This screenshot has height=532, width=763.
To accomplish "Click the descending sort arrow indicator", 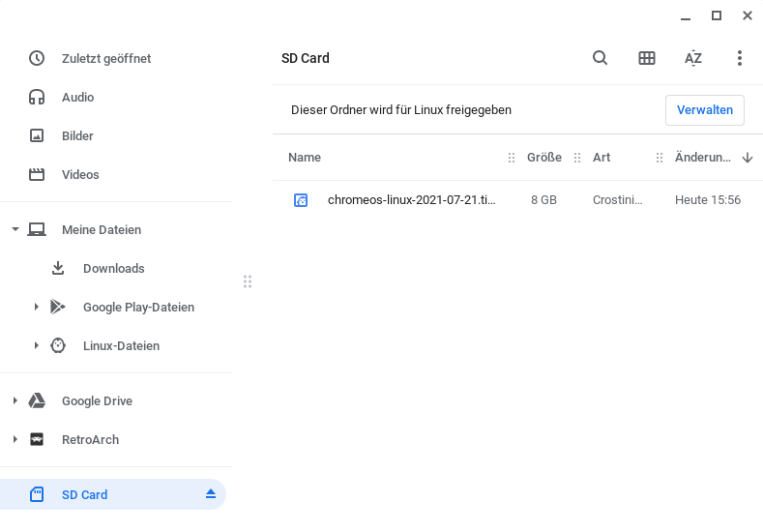I will [748, 158].
